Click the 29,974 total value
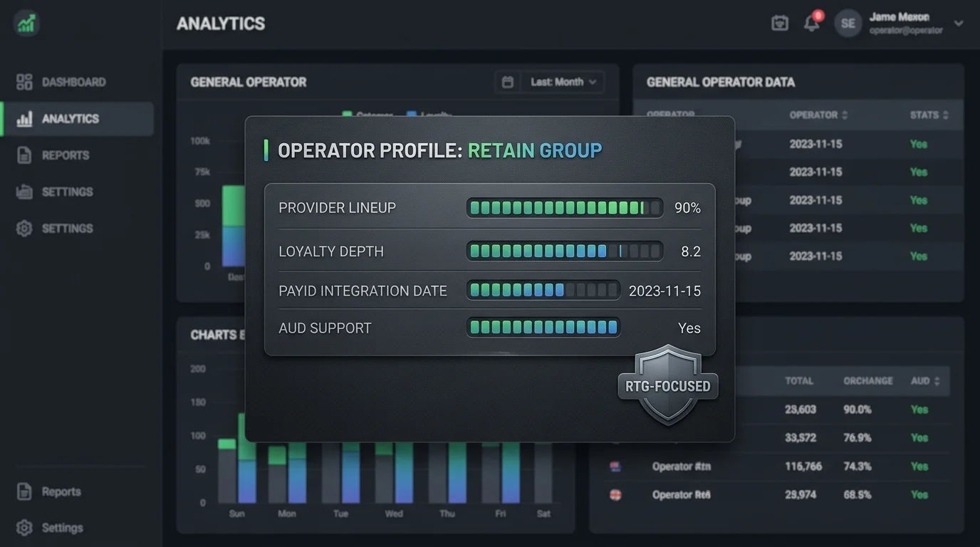This screenshot has width=980, height=547. point(801,494)
